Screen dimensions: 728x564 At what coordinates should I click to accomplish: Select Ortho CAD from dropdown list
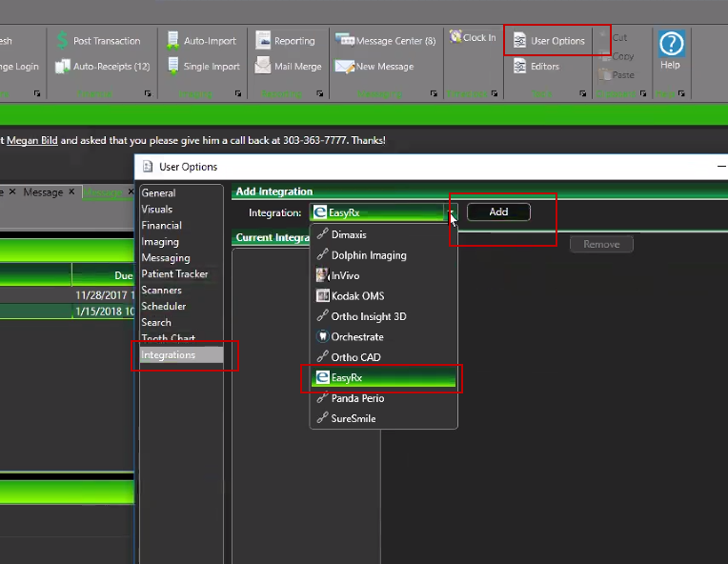(383, 357)
